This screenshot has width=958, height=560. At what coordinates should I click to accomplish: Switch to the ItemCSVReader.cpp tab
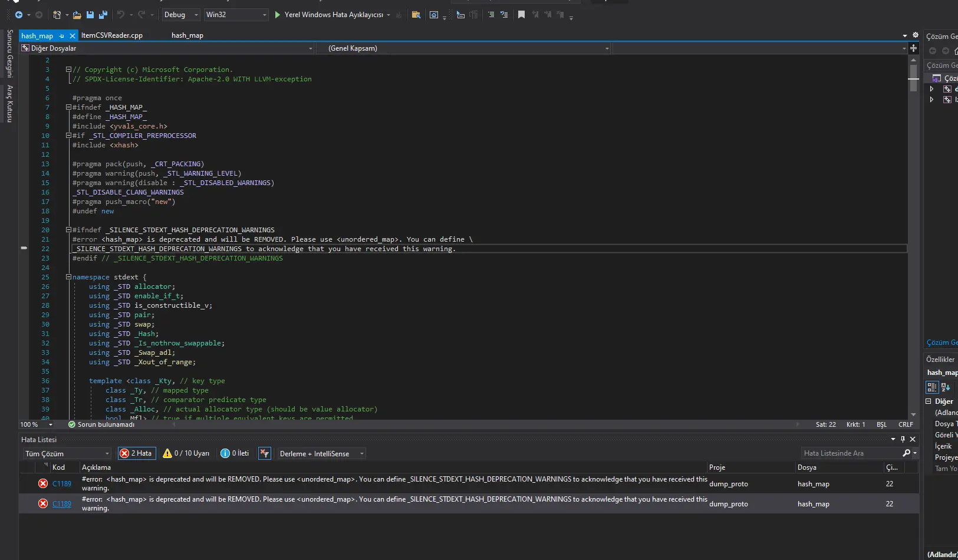click(112, 35)
